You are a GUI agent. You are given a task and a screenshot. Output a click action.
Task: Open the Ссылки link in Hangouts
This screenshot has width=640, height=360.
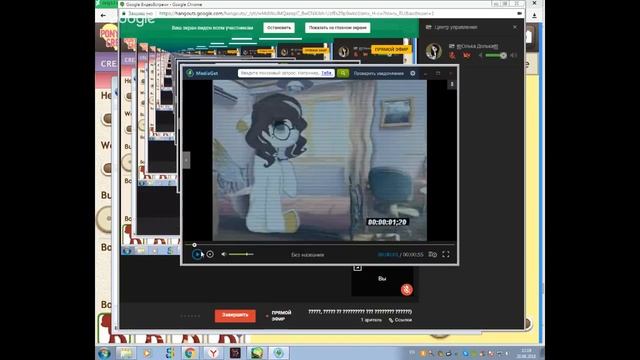pos(400,320)
